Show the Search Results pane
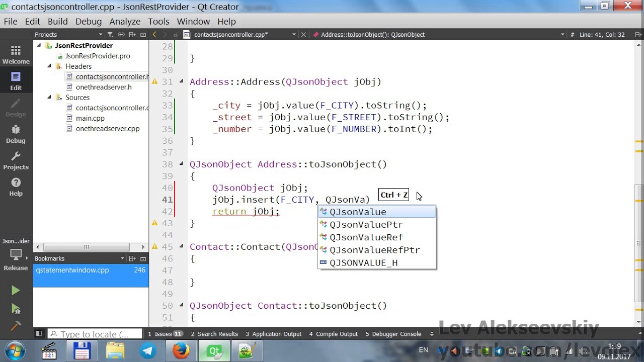The width and height of the screenshot is (644, 362). tap(214, 334)
